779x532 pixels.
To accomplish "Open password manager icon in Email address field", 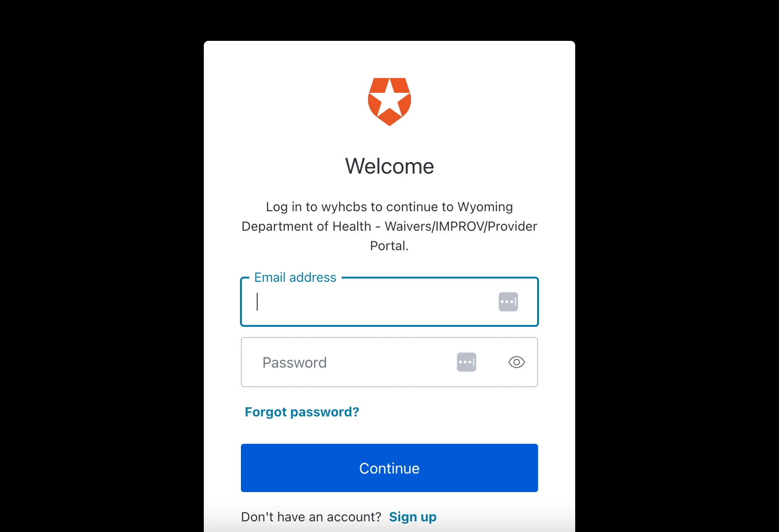I will tap(508, 302).
